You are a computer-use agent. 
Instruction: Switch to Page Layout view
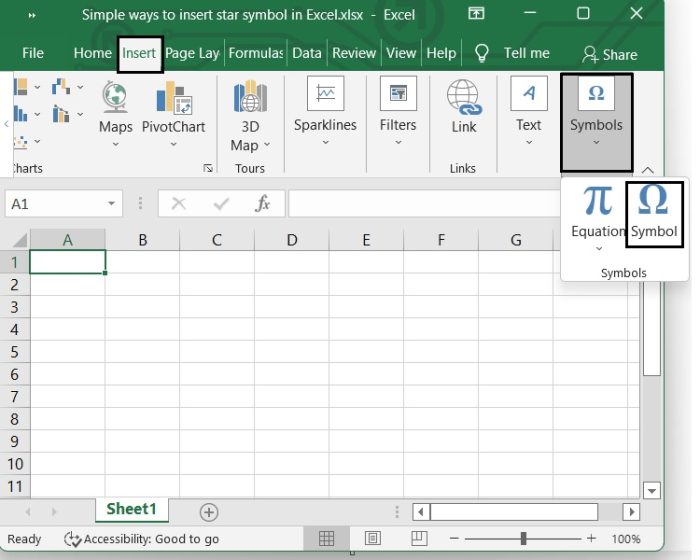[x=372, y=539]
